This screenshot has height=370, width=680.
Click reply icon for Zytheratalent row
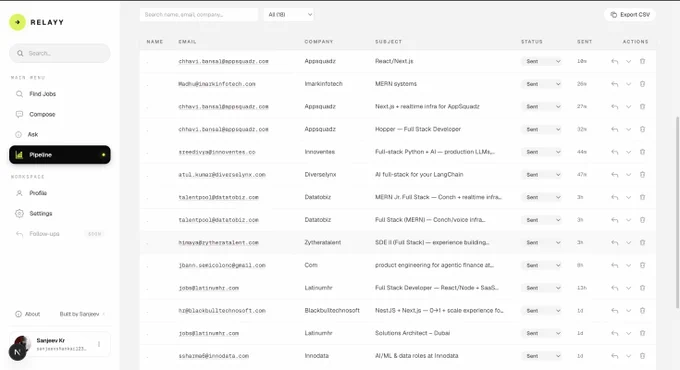[x=615, y=242]
